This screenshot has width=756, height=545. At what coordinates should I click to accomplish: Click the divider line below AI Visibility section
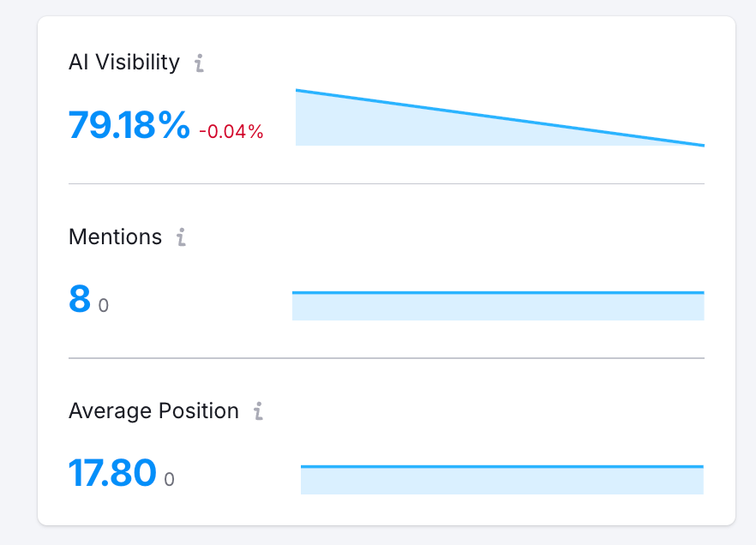386,183
